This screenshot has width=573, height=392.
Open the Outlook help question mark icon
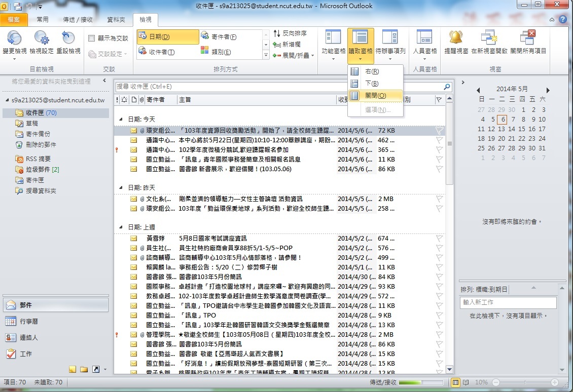[x=563, y=19]
